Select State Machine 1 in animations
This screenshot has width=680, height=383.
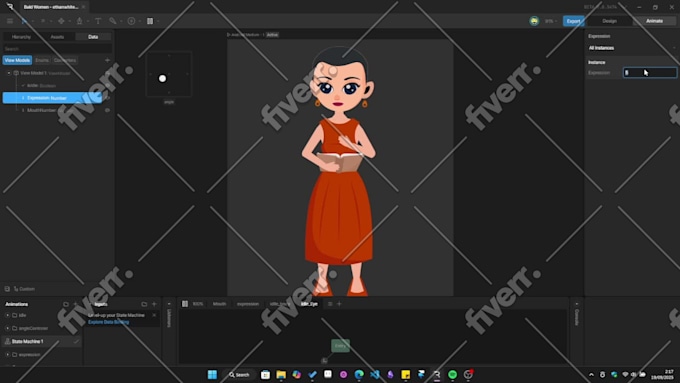pos(41,341)
